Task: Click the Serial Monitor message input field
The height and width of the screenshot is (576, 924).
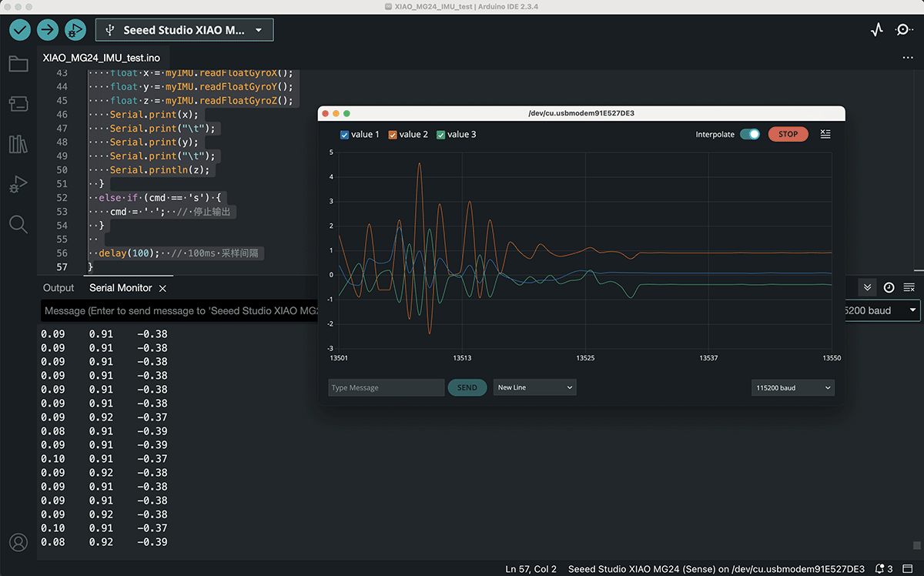Action: pos(179,310)
